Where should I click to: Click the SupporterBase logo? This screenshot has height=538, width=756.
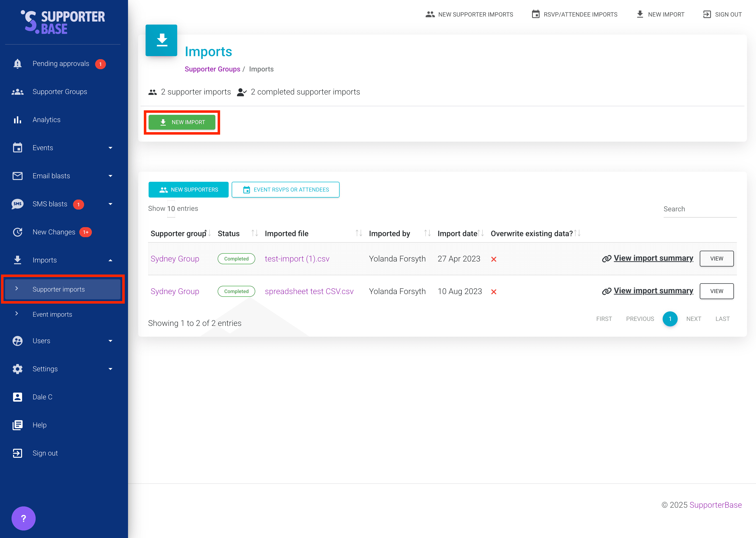coord(63,22)
